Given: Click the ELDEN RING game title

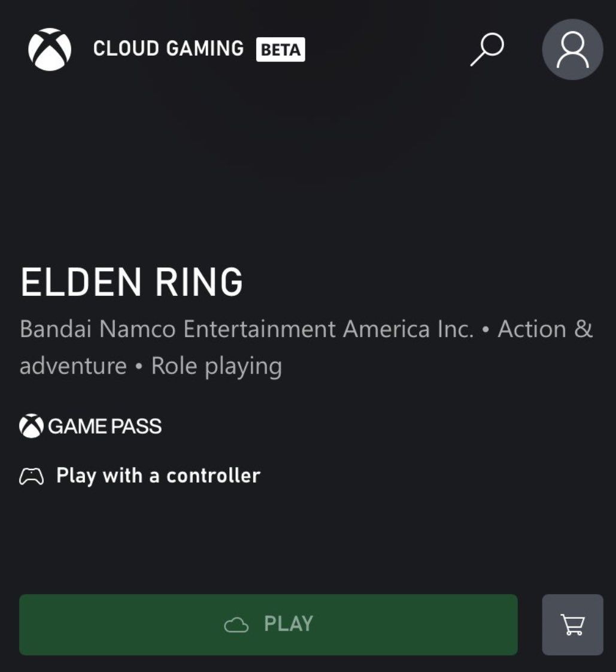Looking at the screenshot, I should click(132, 282).
